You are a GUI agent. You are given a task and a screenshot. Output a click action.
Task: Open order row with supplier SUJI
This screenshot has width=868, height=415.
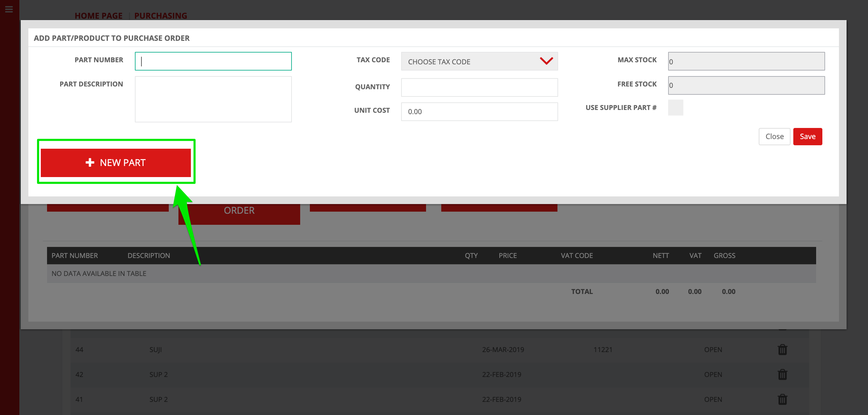point(156,350)
